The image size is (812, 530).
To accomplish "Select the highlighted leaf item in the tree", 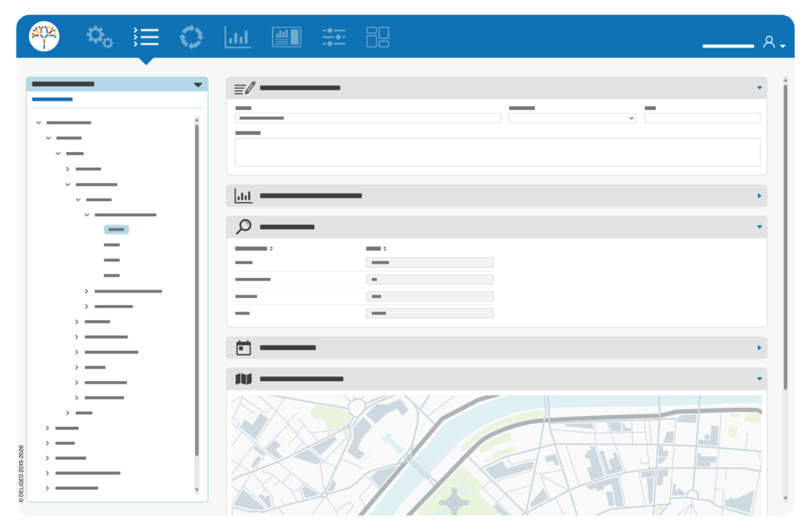I will pos(116,229).
